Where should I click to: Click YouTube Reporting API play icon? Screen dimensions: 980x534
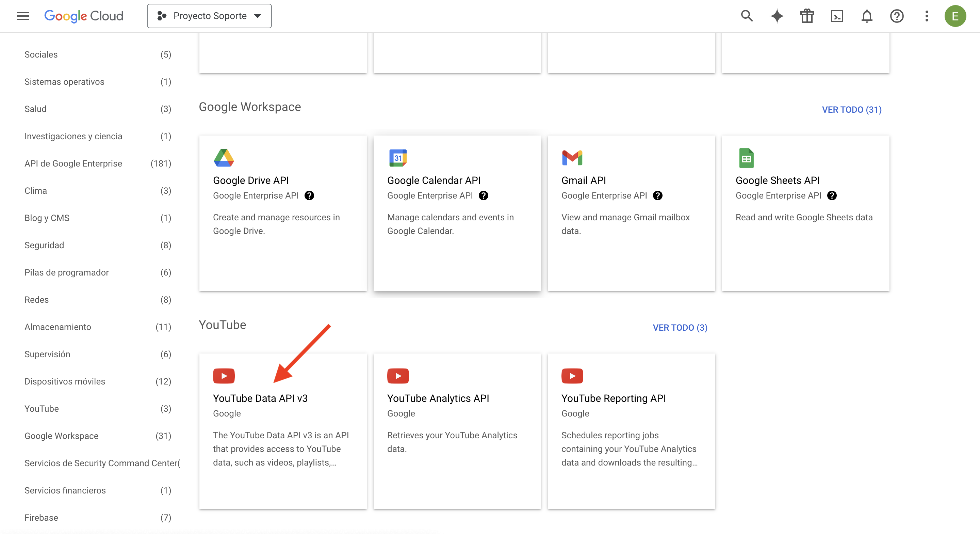(572, 376)
